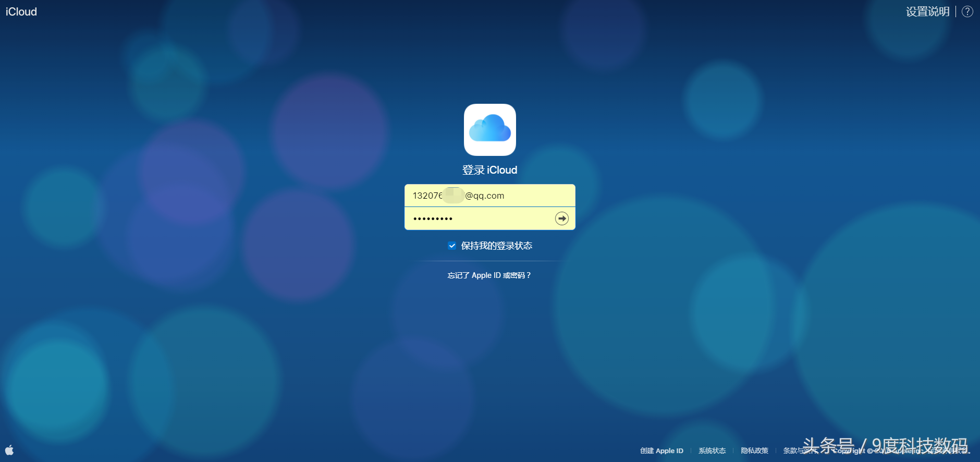This screenshot has width=980, height=462.
Task: Click the 保持我的登录状态 label text
Action: click(497, 246)
